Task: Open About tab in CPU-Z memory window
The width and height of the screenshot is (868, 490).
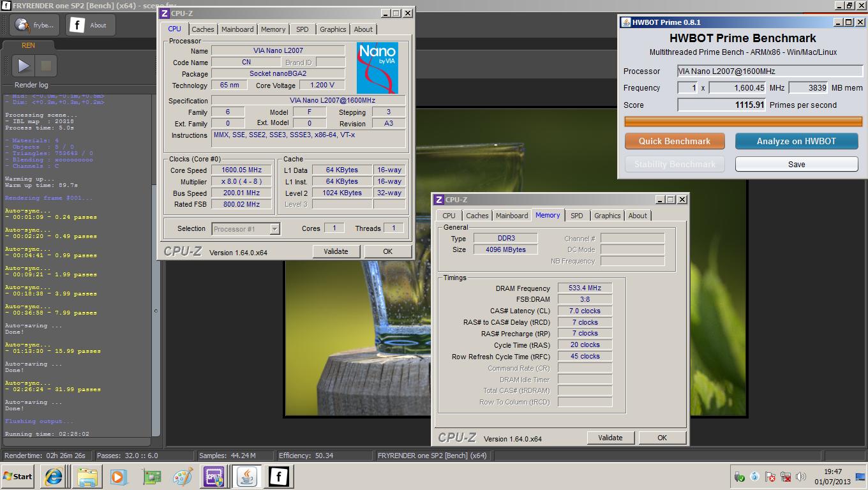Action: click(638, 216)
